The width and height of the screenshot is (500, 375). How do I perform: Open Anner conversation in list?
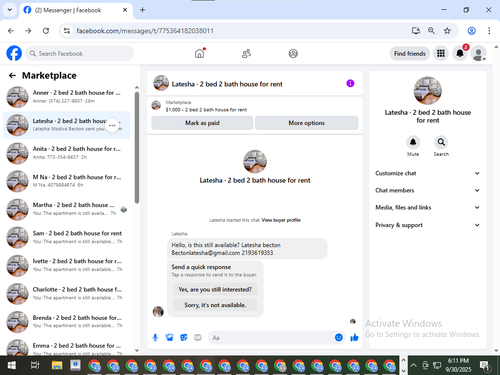click(67, 97)
